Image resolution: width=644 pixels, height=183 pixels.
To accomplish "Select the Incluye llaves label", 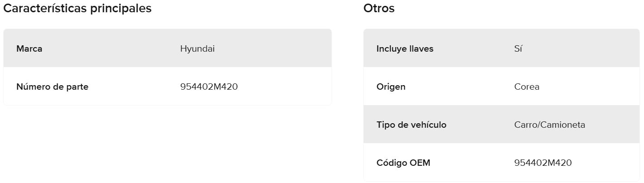I will [405, 49].
